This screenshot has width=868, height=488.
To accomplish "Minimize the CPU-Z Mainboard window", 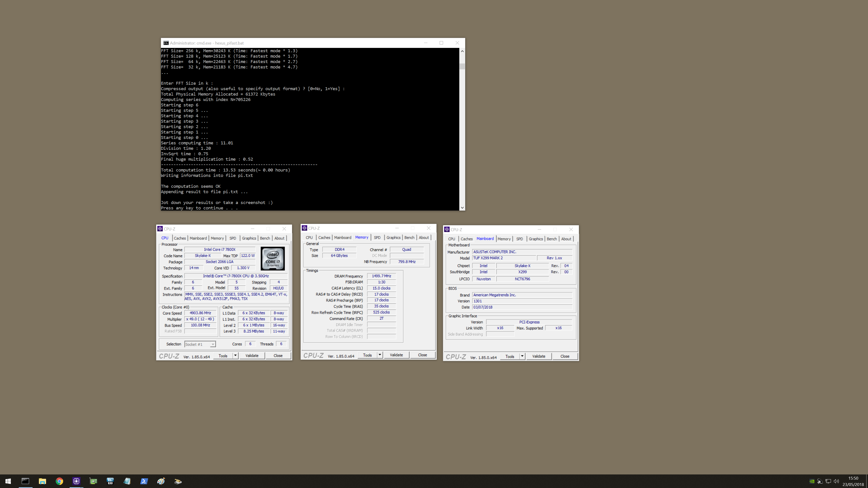I will point(540,229).
